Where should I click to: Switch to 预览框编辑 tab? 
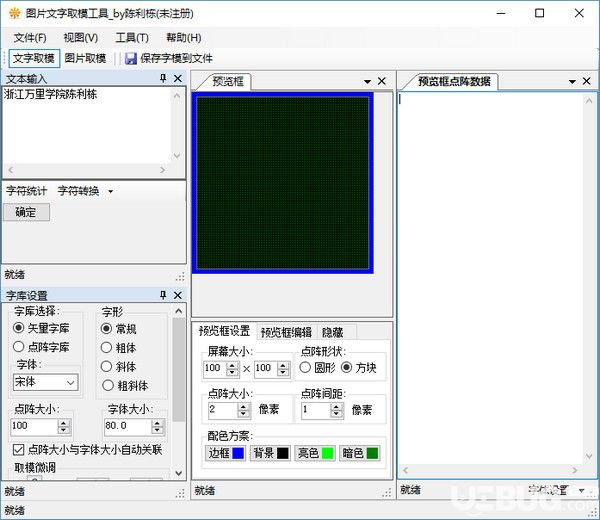tap(286, 332)
